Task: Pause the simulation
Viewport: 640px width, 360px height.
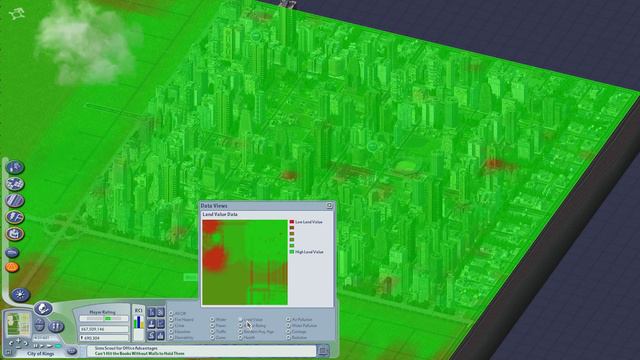Action: pos(36,346)
